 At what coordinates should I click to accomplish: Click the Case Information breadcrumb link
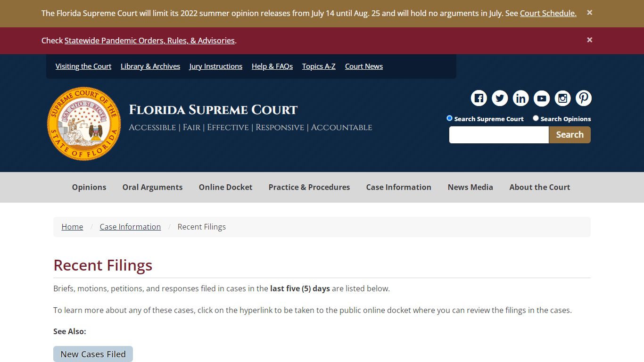pyautogui.click(x=130, y=227)
